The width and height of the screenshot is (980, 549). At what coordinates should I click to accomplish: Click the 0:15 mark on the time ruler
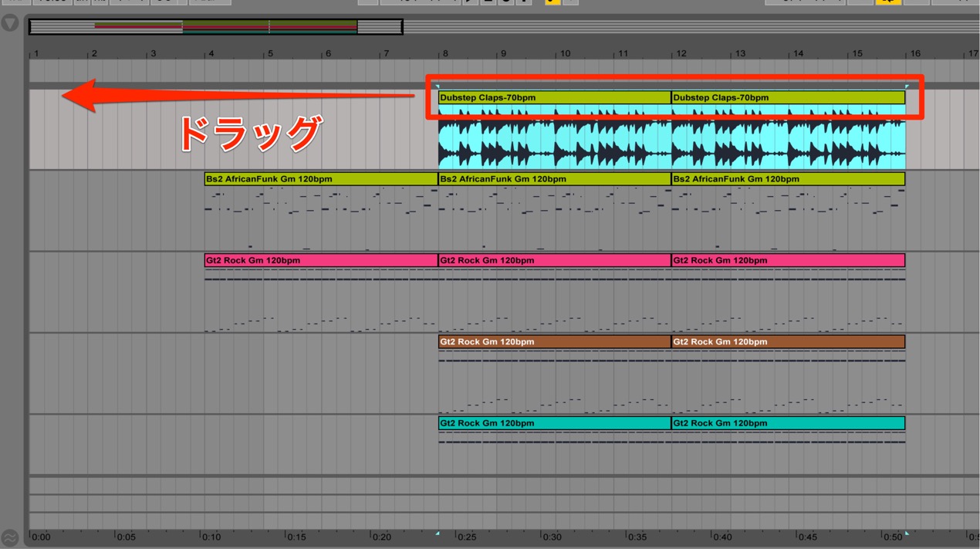(x=296, y=537)
